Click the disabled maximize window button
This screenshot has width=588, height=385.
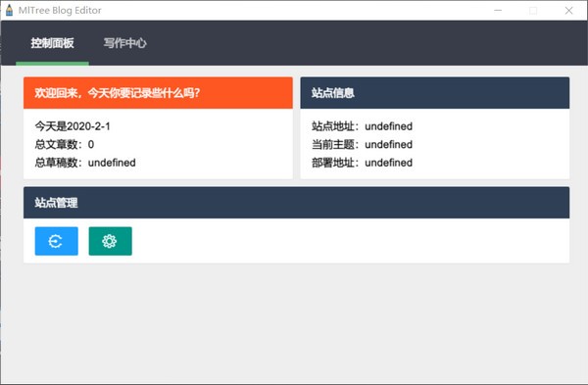pos(533,11)
